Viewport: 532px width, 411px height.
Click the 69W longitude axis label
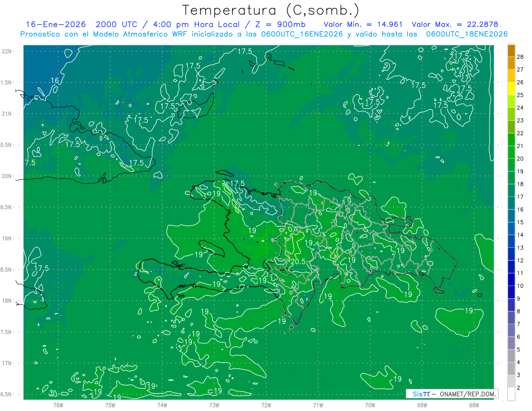click(422, 405)
